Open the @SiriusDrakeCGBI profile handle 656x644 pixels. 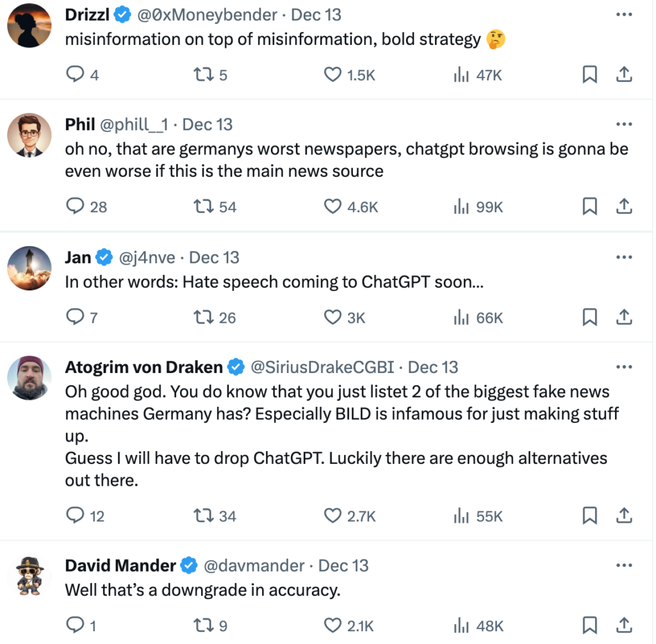[323, 367]
